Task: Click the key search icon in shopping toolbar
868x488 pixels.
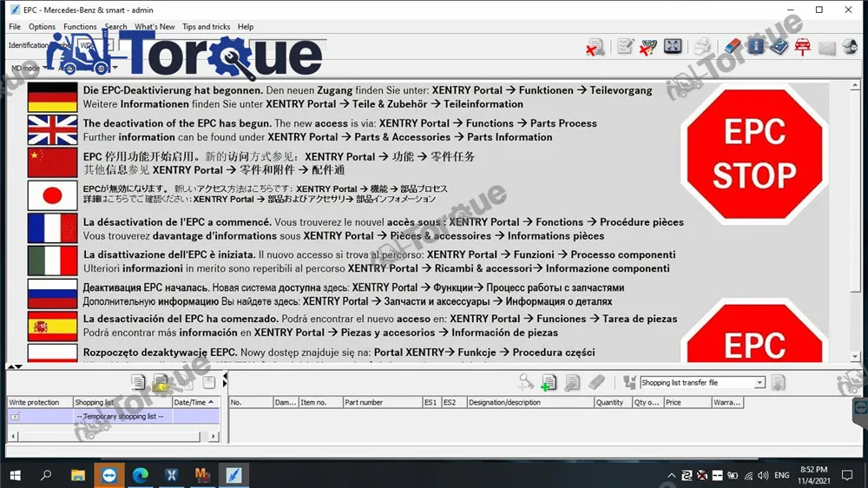Action: point(525,382)
